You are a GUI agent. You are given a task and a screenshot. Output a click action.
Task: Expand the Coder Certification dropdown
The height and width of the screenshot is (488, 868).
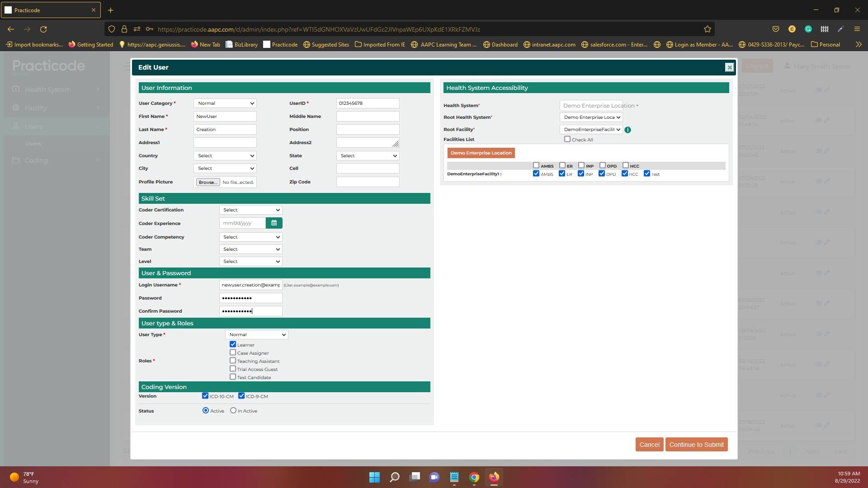(251, 210)
